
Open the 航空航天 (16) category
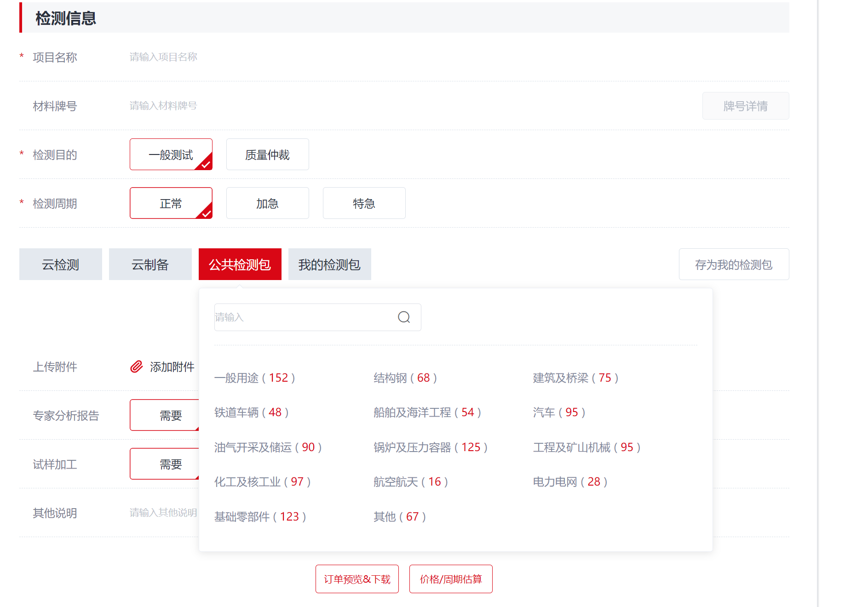(x=411, y=482)
